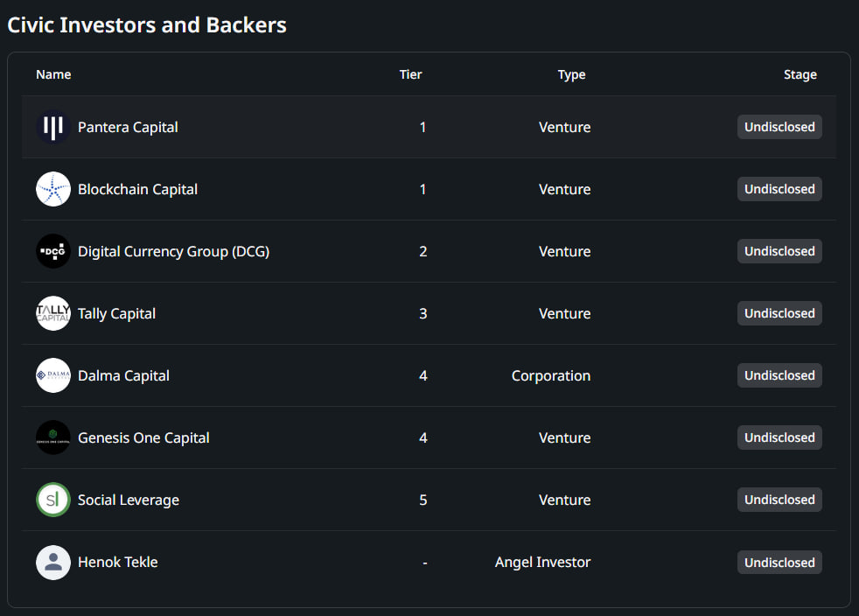Click the Tier column header

(x=411, y=74)
